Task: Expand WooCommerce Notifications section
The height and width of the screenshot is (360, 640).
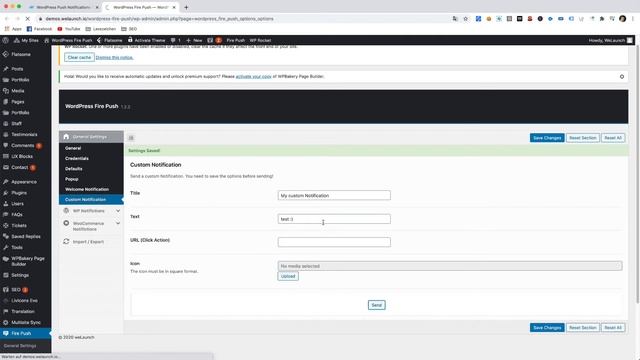Action: tap(91, 226)
